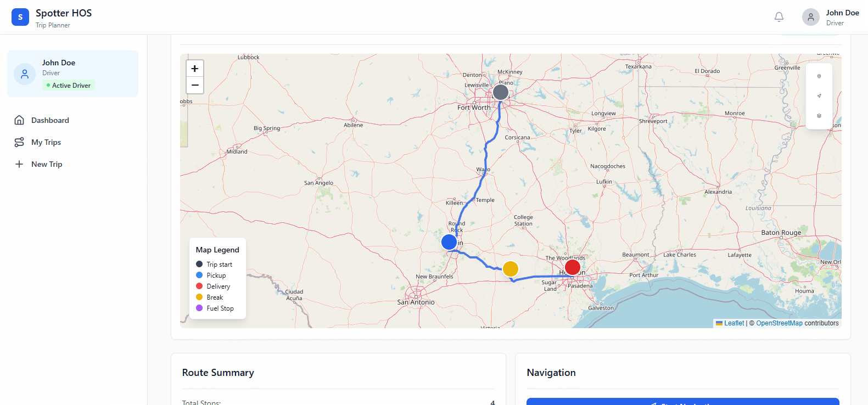Click the New Trip plus icon
The width and height of the screenshot is (868, 405).
pos(19,164)
